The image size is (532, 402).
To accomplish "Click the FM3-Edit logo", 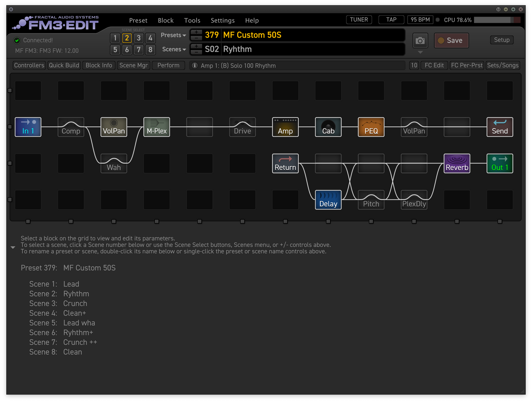I will click(x=56, y=23).
